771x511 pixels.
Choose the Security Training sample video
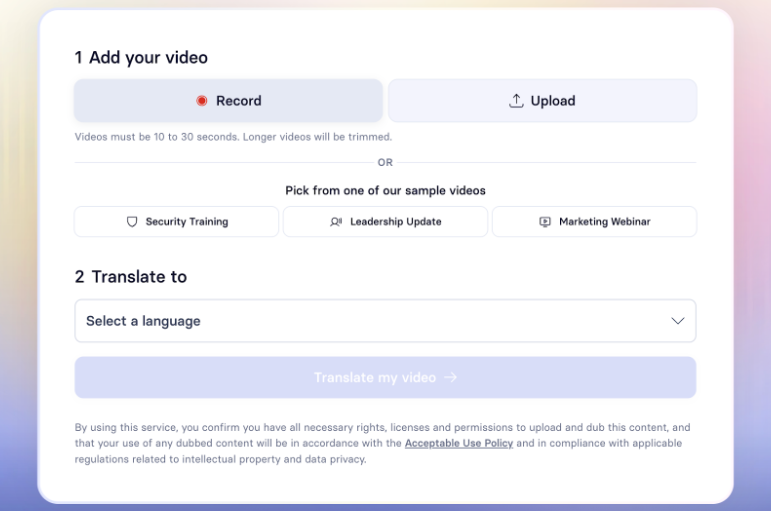coord(177,222)
